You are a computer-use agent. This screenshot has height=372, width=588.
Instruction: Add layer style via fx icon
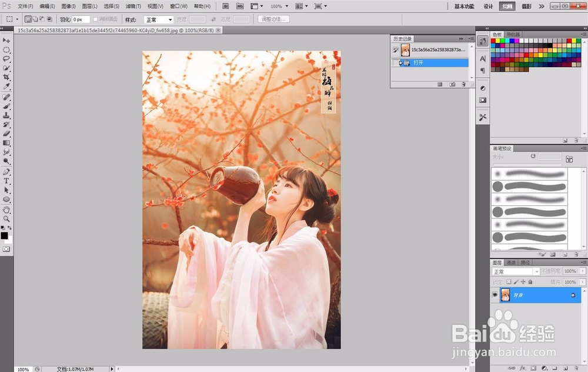coord(522,368)
